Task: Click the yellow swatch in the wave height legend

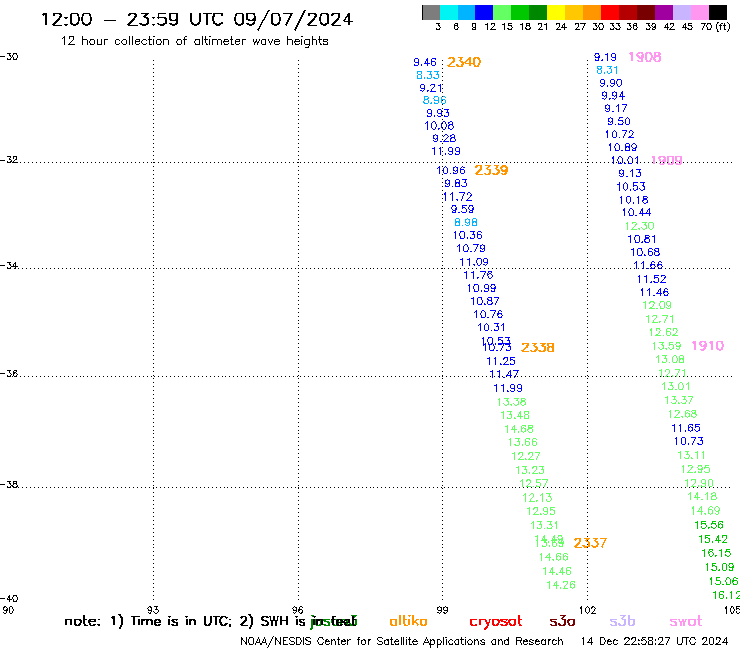Action: click(556, 12)
